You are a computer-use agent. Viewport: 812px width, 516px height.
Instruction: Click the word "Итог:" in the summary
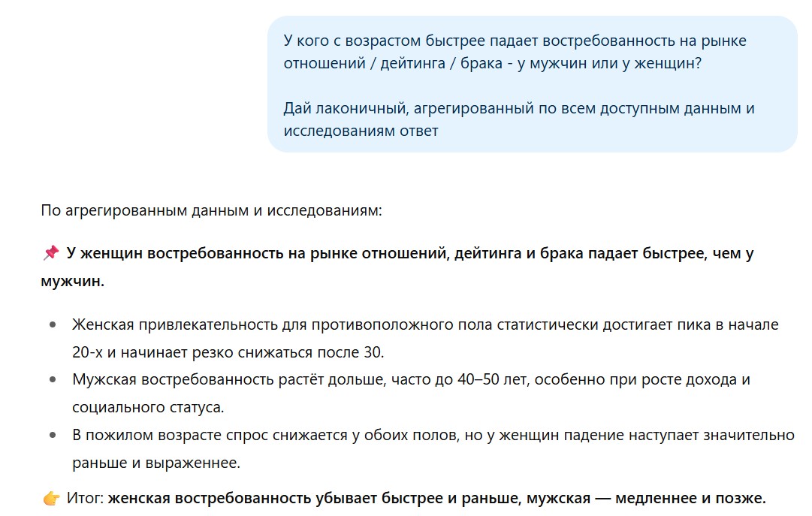85,498
